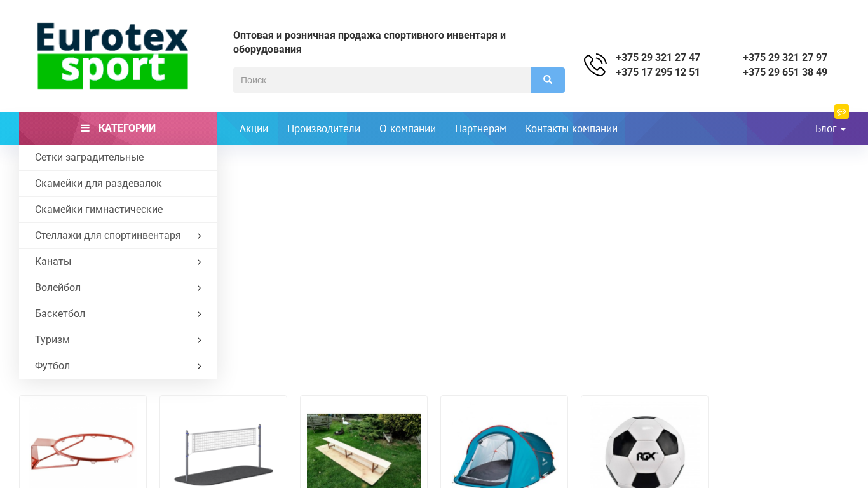Expand Туризм submenu chevron
The width and height of the screenshot is (868, 488).
199,341
